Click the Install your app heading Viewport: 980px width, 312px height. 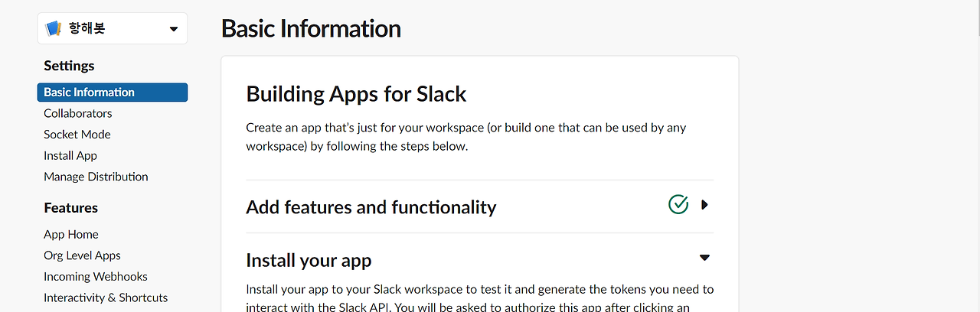pos(309,261)
